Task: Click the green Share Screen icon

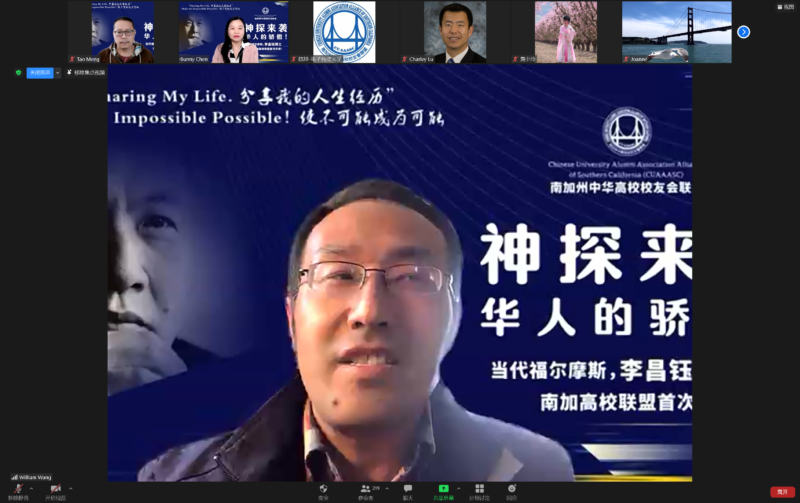Action: tap(443, 490)
